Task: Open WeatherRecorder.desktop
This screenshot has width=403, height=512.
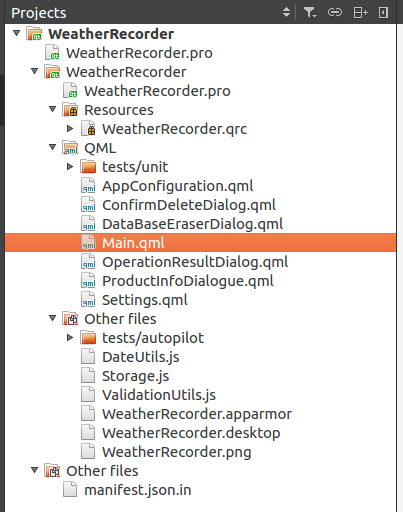Action: (191, 433)
